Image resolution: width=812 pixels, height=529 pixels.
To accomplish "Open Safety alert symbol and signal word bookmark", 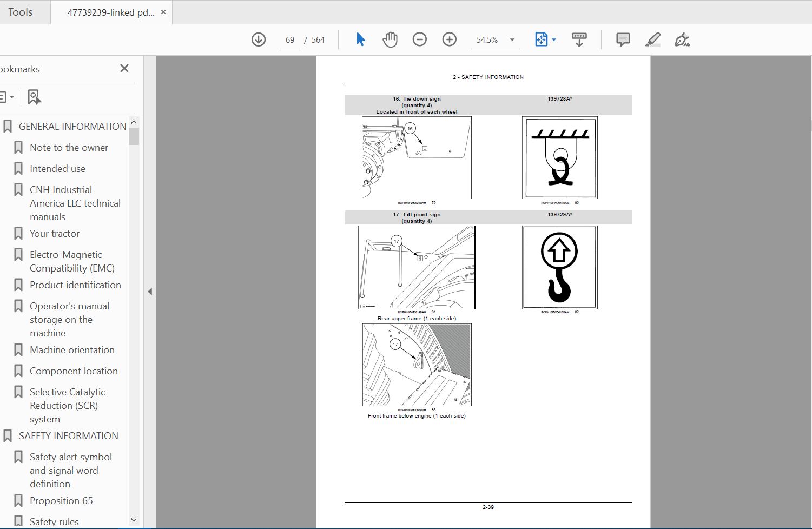I will point(71,471).
